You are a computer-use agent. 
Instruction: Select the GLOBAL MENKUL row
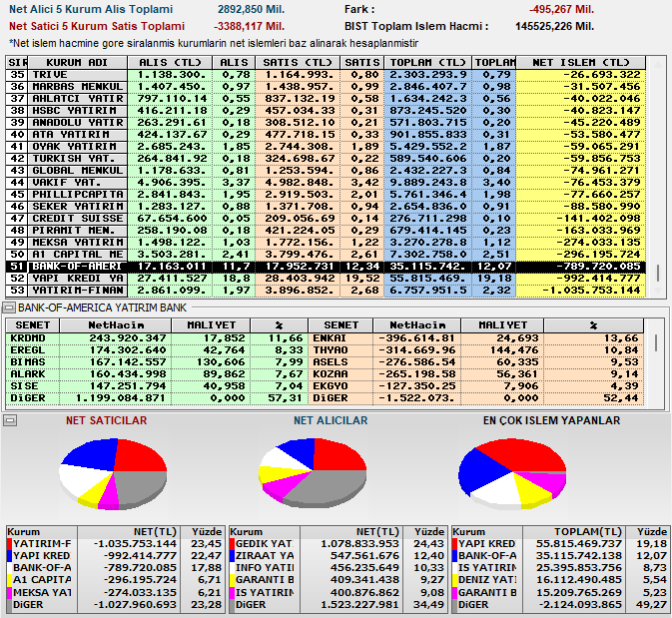326,171
